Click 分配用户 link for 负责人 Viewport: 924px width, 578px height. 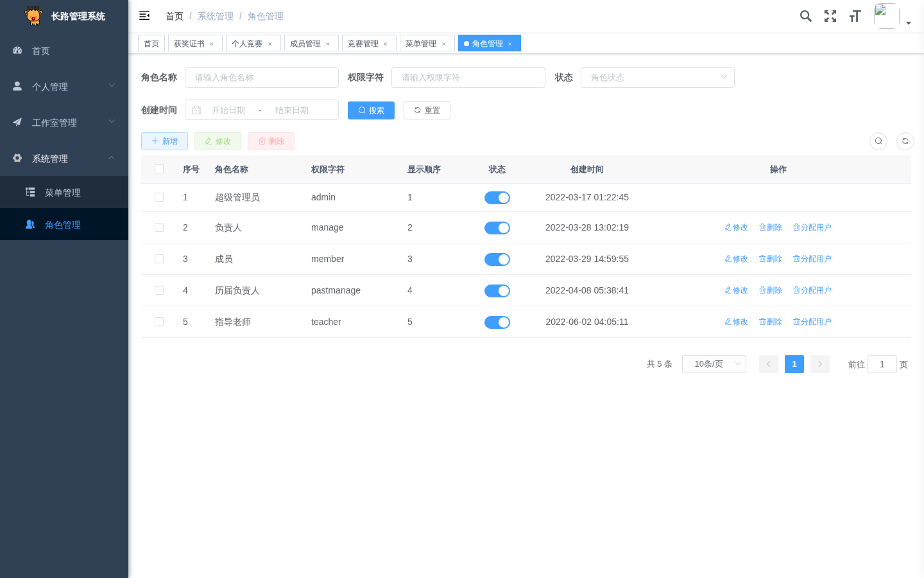coord(812,227)
